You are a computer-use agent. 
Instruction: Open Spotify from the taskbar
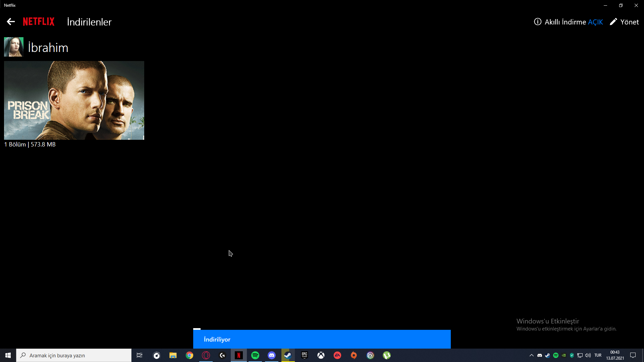pyautogui.click(x=255, y=355)
